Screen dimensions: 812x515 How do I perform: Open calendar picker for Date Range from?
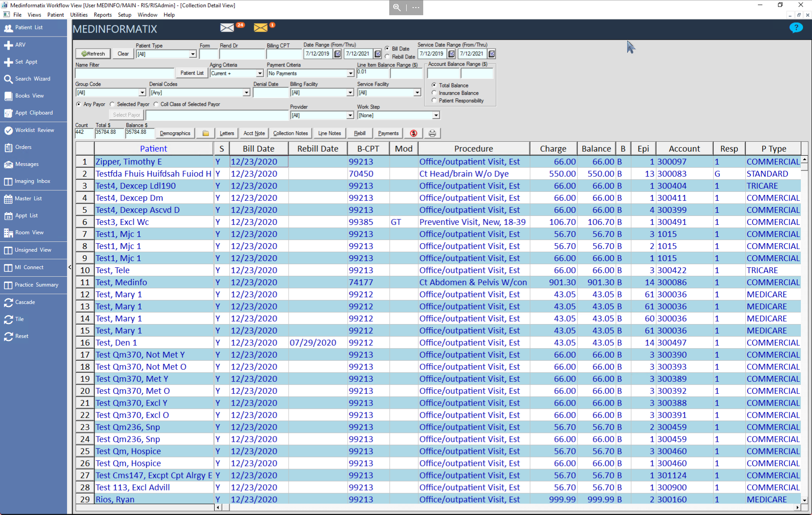click(338, 54)
